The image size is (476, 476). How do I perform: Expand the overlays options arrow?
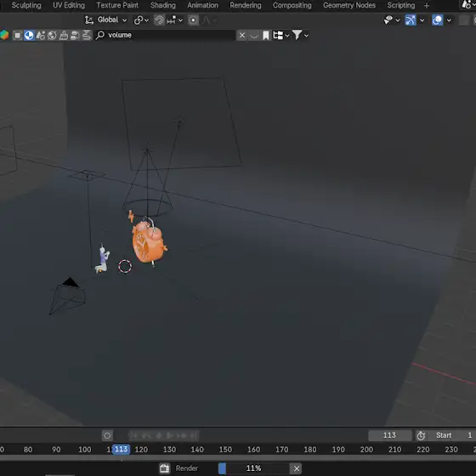click(x=449, y=20)
